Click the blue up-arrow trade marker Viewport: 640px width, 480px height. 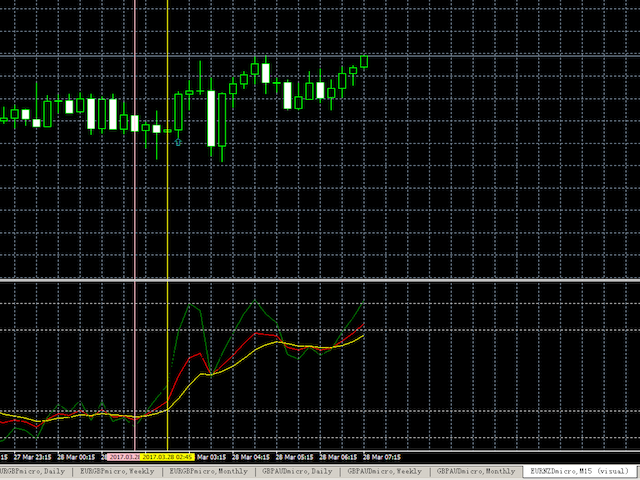tap(178, 143)
